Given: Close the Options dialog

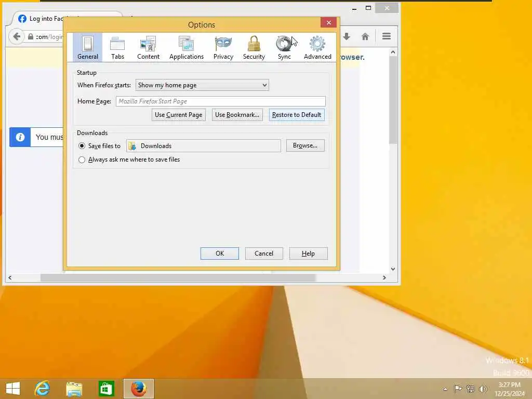Looking at the screenshot, I should coord(328,22).
